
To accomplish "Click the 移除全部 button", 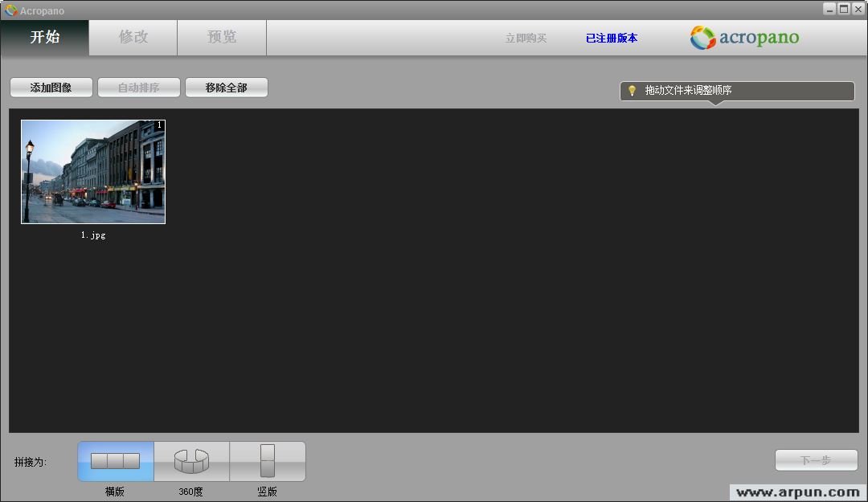I will point(227,87).
